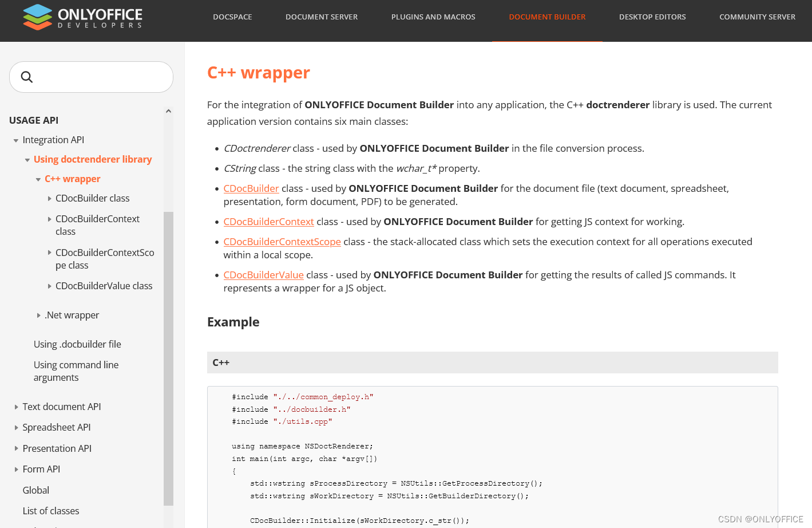Open the COMMUNITY SERVER navigation tab
The height and width of the screenshot is (528, 812).
(757, 17)
